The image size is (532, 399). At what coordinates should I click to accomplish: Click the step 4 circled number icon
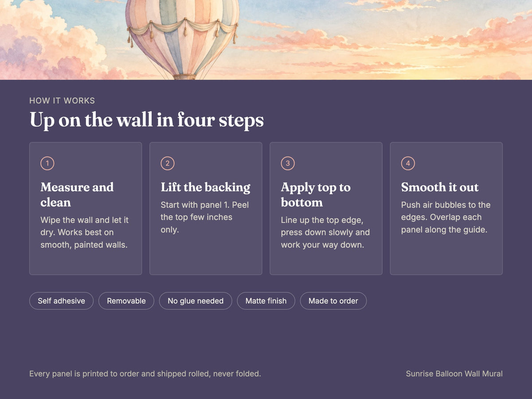408,164
